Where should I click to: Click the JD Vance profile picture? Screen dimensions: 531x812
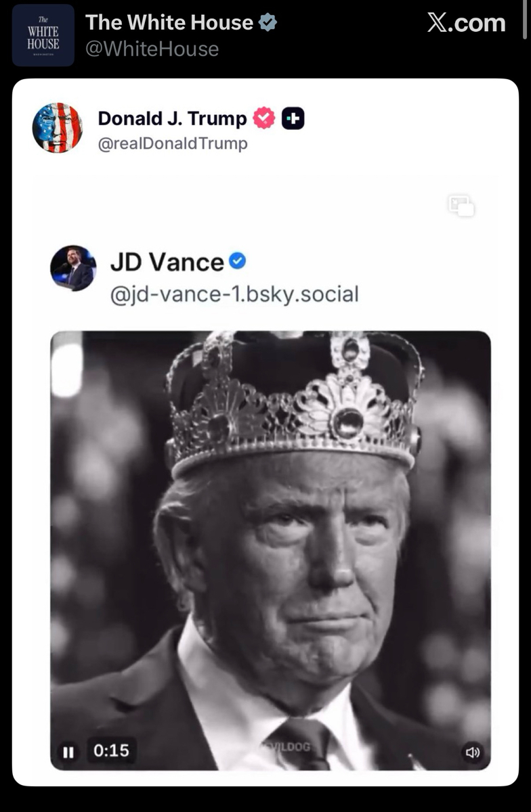click(x=73, y=269)
